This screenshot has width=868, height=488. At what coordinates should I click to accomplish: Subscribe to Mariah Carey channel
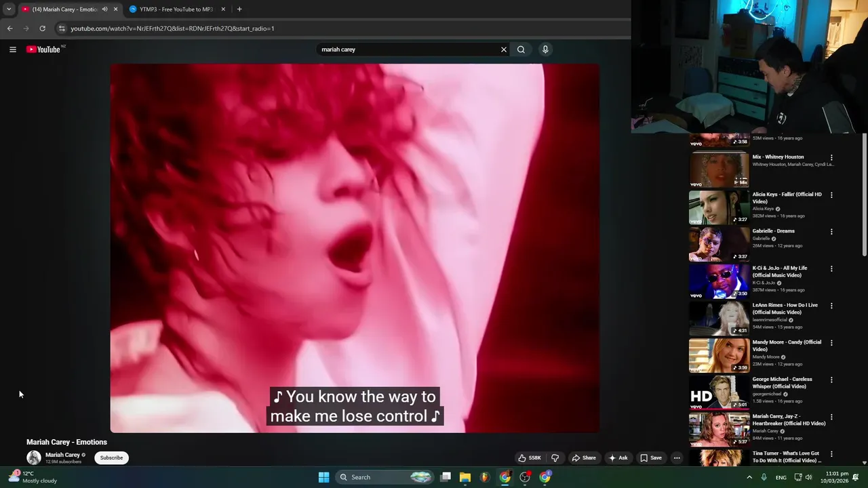(x=111, y=457)
